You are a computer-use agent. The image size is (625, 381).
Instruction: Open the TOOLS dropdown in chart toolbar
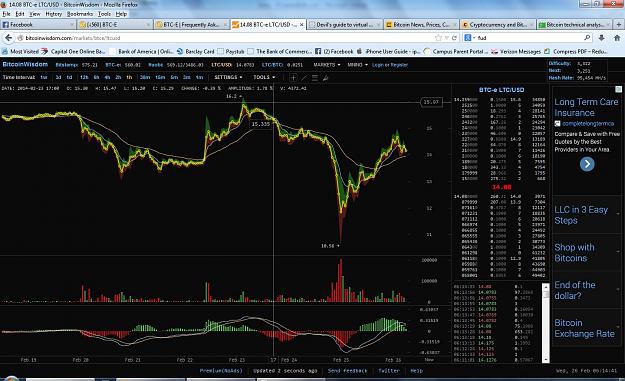[264, 77]
